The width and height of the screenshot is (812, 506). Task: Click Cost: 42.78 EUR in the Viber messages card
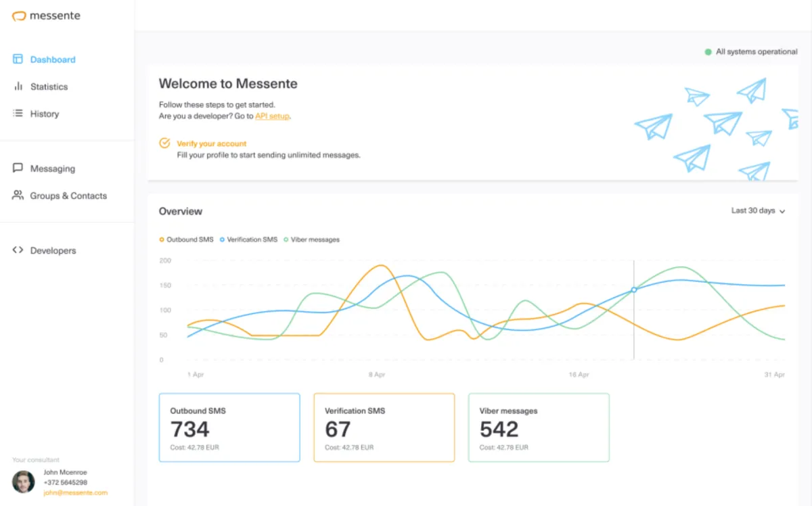503,447
